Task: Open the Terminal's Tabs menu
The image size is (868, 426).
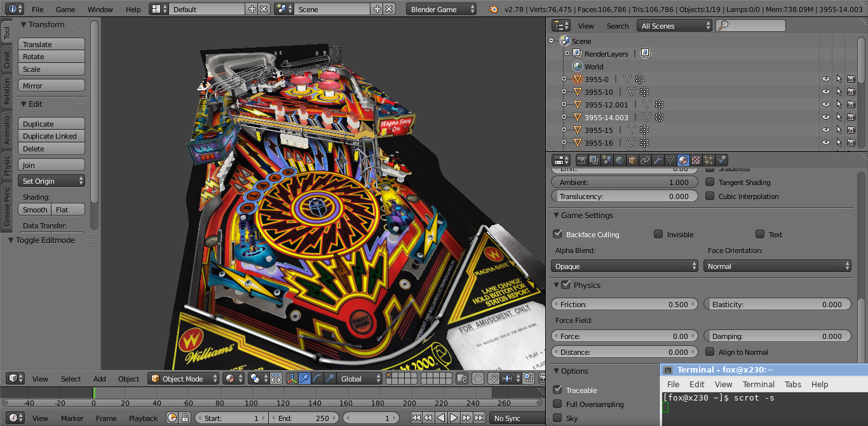Action: coord(792,384)
